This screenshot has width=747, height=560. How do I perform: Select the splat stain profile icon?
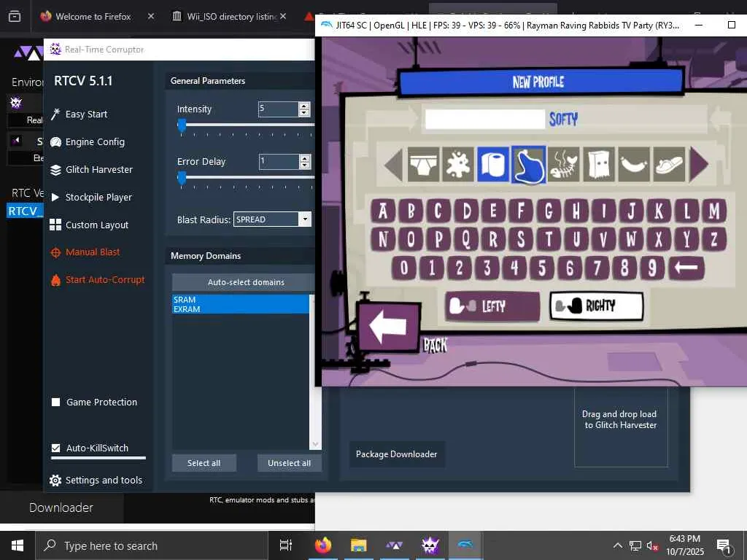coord(458,165)
